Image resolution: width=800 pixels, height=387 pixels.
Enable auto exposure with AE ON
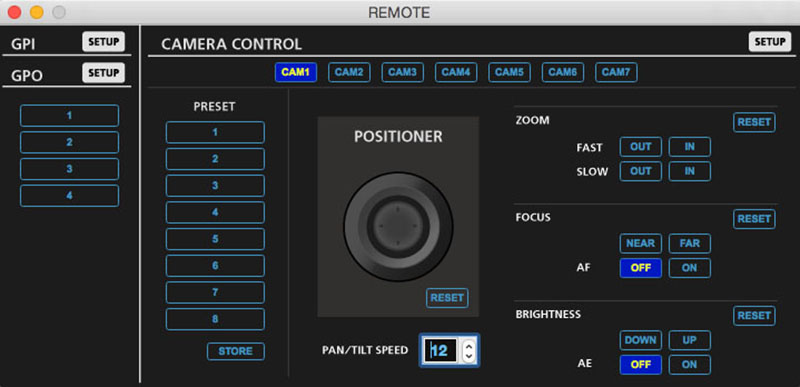[689, 365]
